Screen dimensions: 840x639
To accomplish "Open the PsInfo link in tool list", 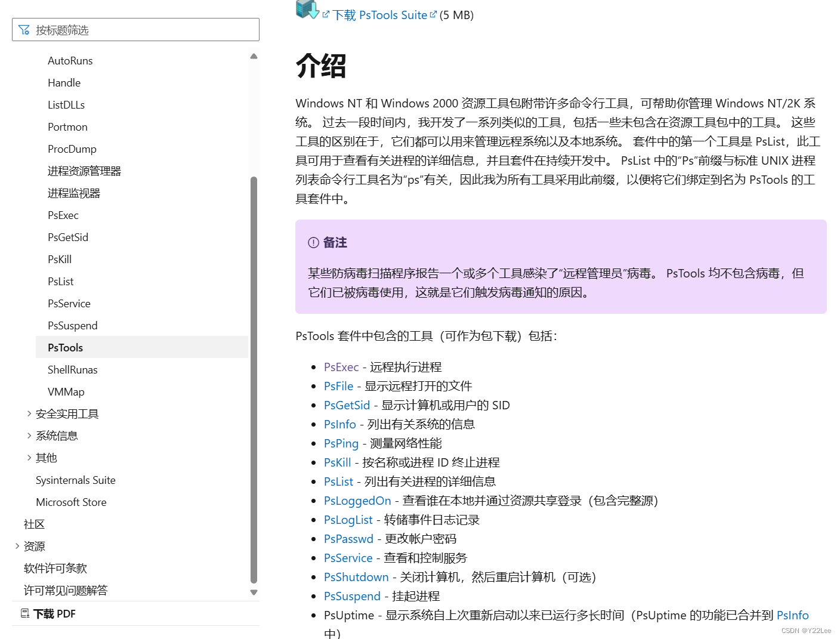I will point(339,424).
